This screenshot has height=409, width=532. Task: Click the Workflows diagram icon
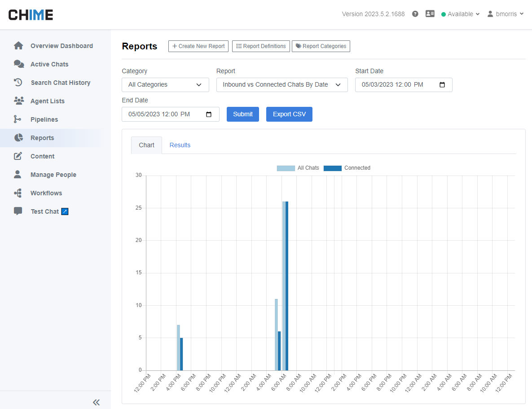point(18,193)
